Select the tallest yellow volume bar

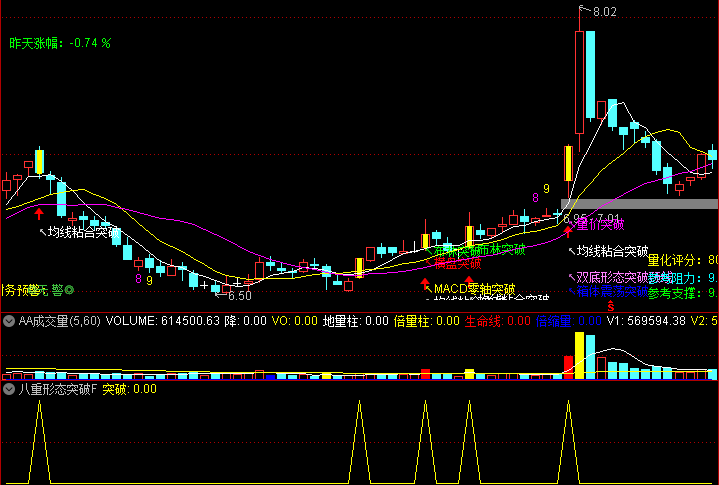580,356
